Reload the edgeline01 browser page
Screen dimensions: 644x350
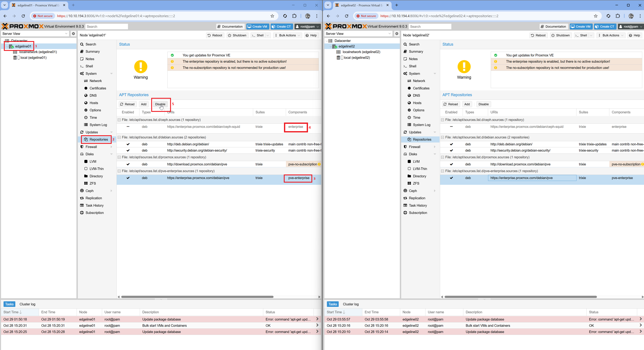[x=23, y=16]
